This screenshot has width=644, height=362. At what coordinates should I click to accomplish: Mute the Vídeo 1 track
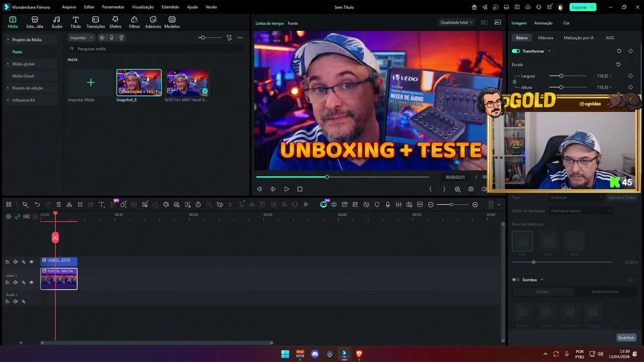pyautogui.click(x=15, y=282)
